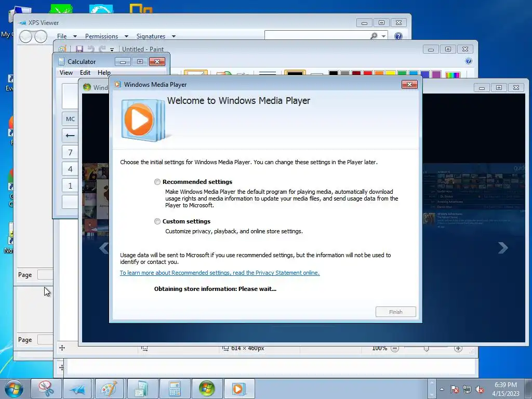Pick the yellow palette color in Paint
532x399 pixels.
click(x=391, y=74)
